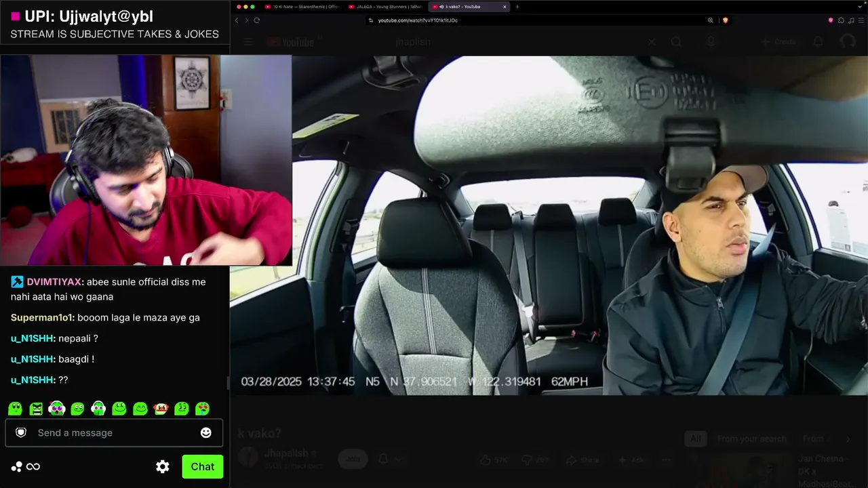
Task: Go back in browser history
Action: click(x=237, y=20)
